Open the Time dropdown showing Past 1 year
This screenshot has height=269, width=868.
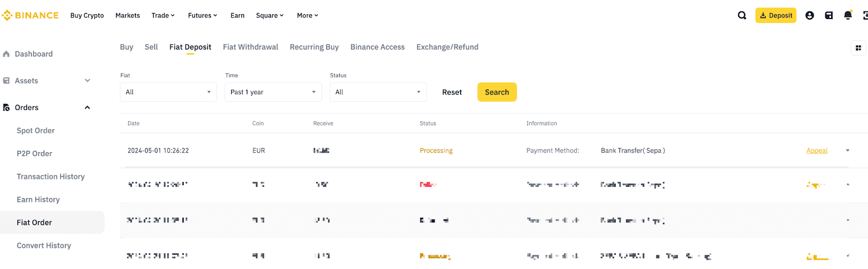point(273,92)
